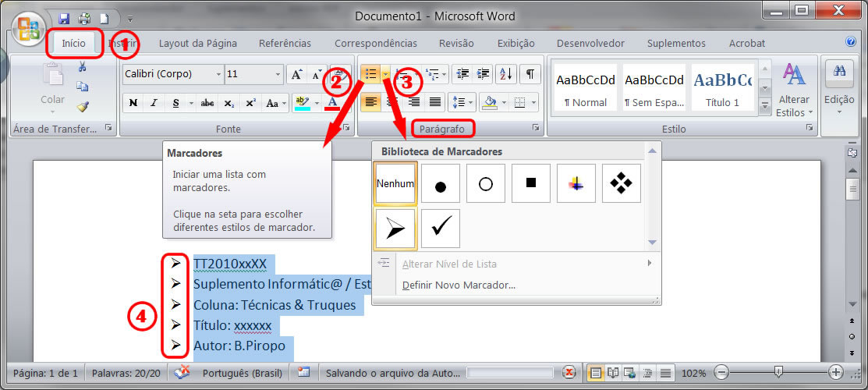Grow font size with the large A

[x=296, y=73]
